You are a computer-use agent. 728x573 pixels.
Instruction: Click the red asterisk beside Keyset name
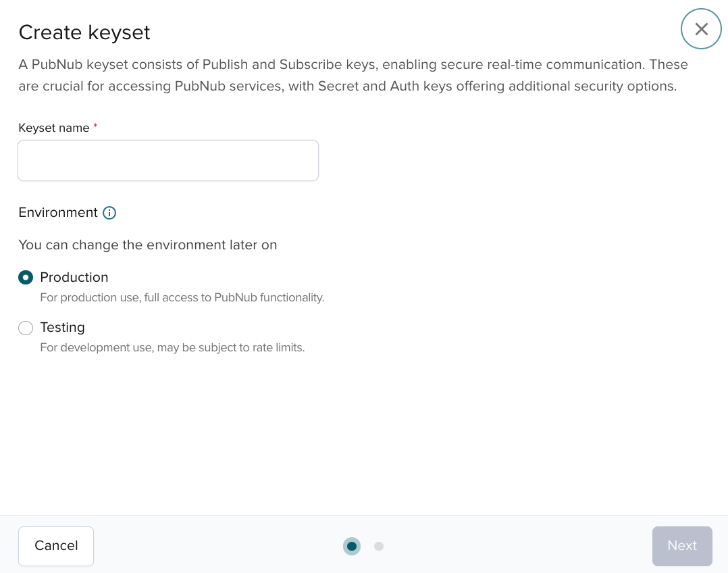tap(95, 125)
